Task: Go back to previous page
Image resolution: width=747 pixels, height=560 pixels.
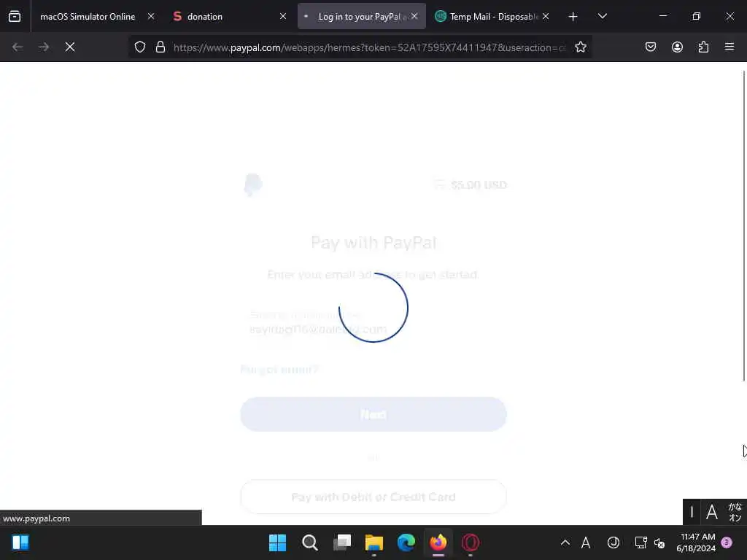Action: (18, 47)
